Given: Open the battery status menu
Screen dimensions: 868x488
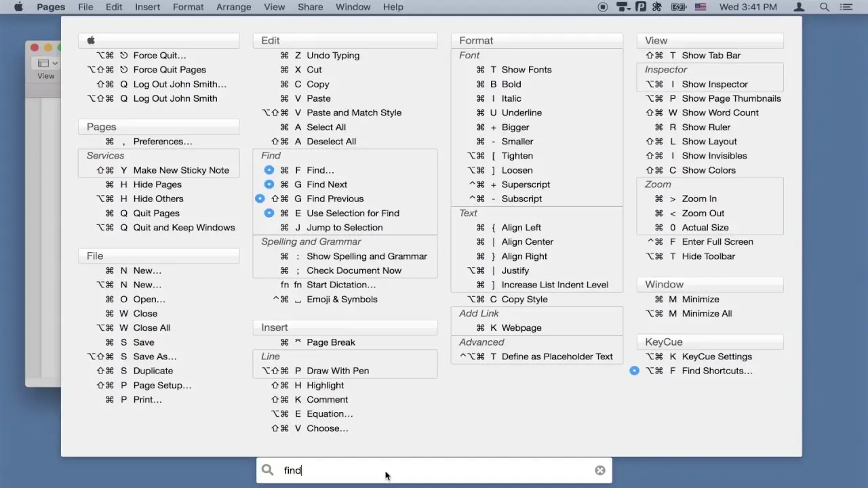Looking at the screenshot, I should [x=679, y=7].
